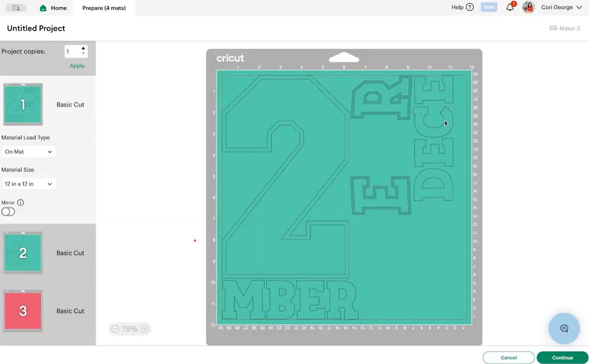Toggle the Mirror switch
Screen dimensions: 589x364
click(x=8, y=212)
